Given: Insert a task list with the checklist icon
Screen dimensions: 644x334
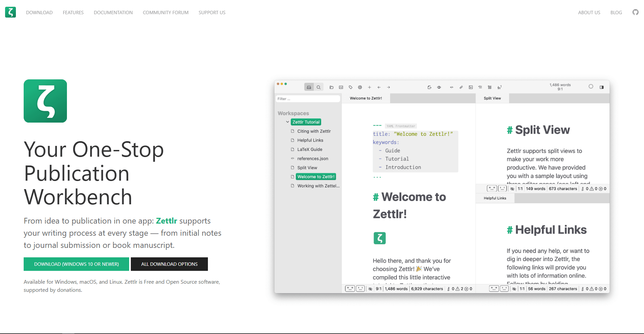Looking at the screenshot, I should tap(480, 87).
